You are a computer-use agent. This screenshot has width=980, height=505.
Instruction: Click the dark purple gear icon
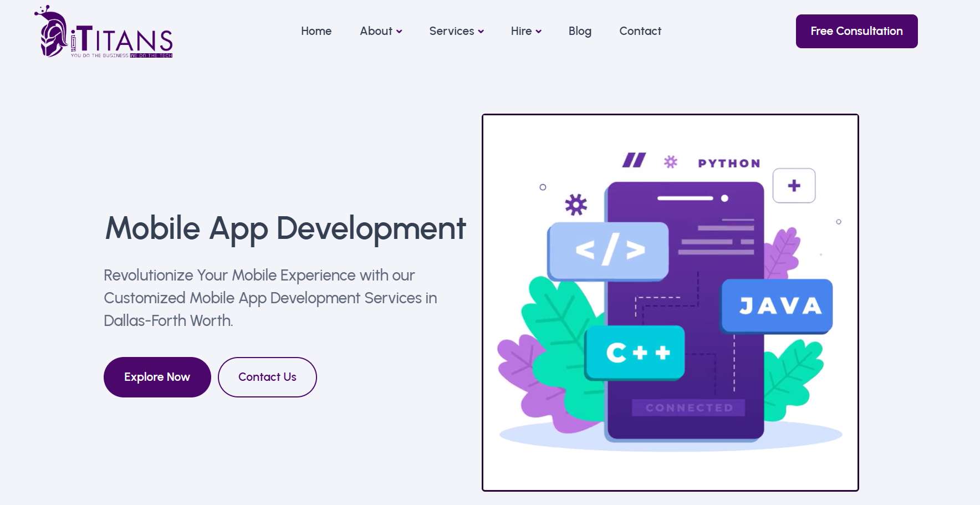(x=576, y=205)
